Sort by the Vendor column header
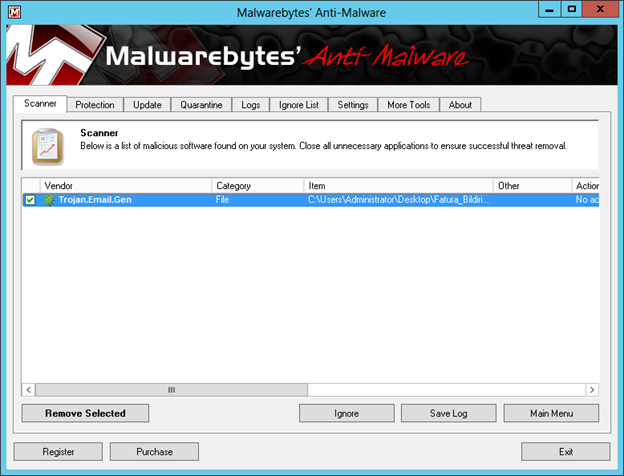 click(x=126, y=186)
